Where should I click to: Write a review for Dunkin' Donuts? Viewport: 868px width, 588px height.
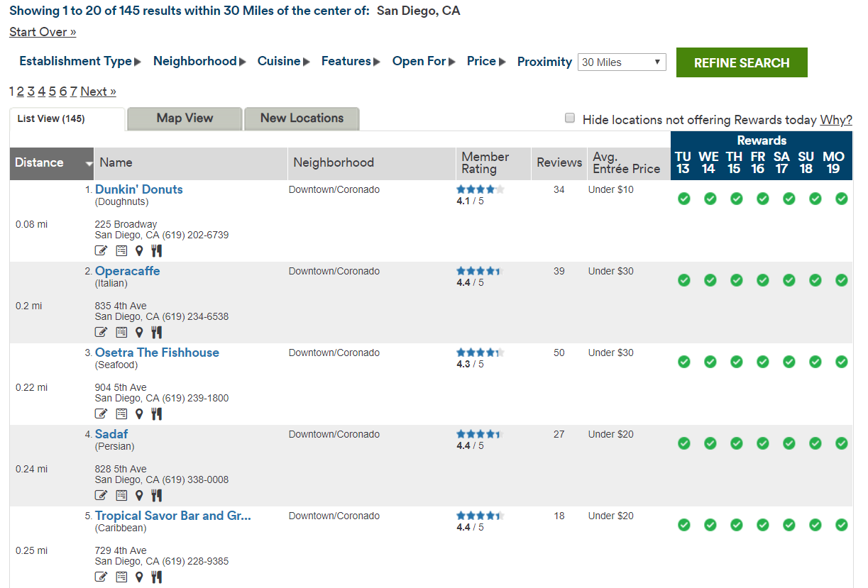(101, 250)
